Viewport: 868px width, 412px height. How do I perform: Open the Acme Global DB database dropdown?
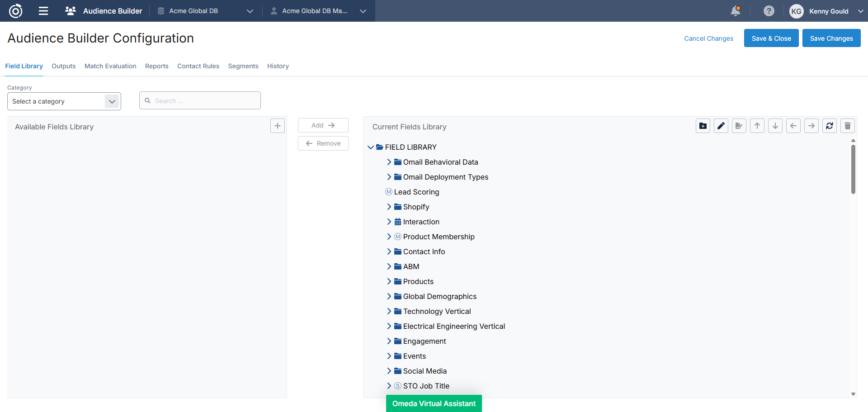[x=205, y=11]
